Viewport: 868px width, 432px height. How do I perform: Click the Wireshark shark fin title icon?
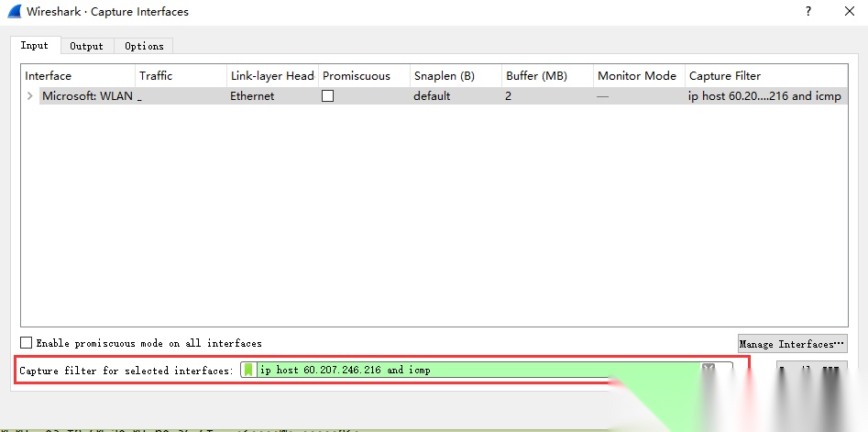point(15,11)
